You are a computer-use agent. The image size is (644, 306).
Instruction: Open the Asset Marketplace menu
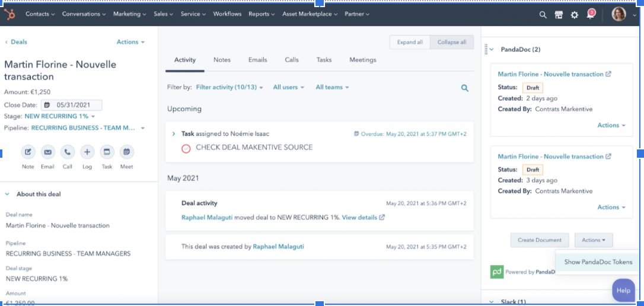pyautogui.click(x=310, y=14)
